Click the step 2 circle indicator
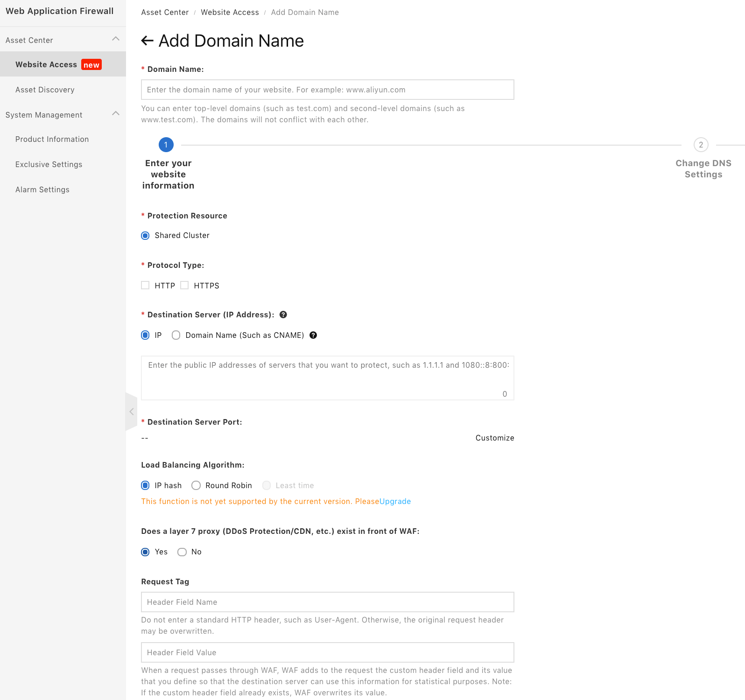Viewport: 745px width, 700px height. [701, 145]
